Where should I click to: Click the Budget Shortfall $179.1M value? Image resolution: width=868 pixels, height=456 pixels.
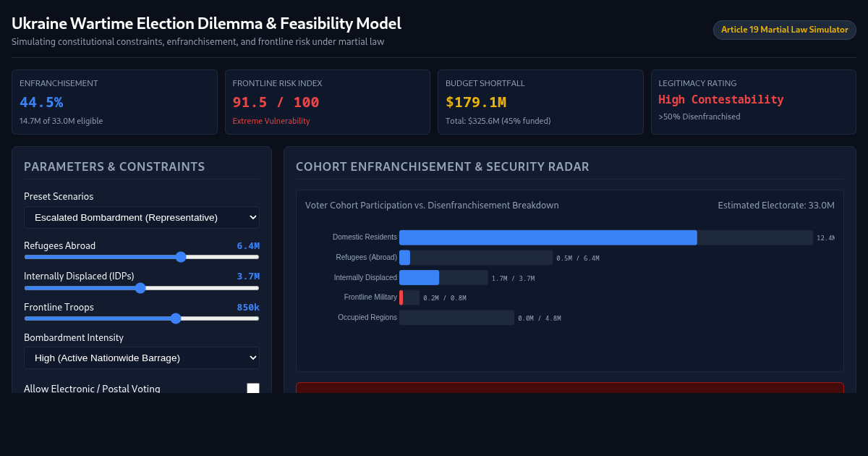click(476, 102)
